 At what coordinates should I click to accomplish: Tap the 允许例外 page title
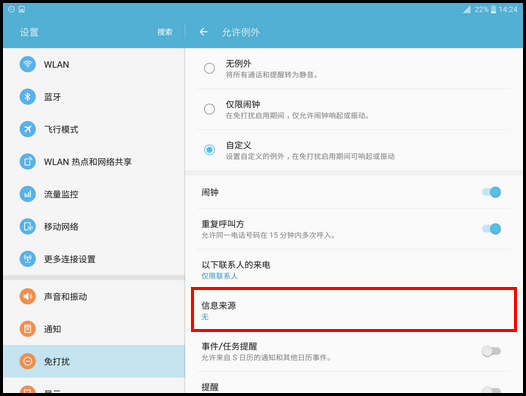(241, 32)
